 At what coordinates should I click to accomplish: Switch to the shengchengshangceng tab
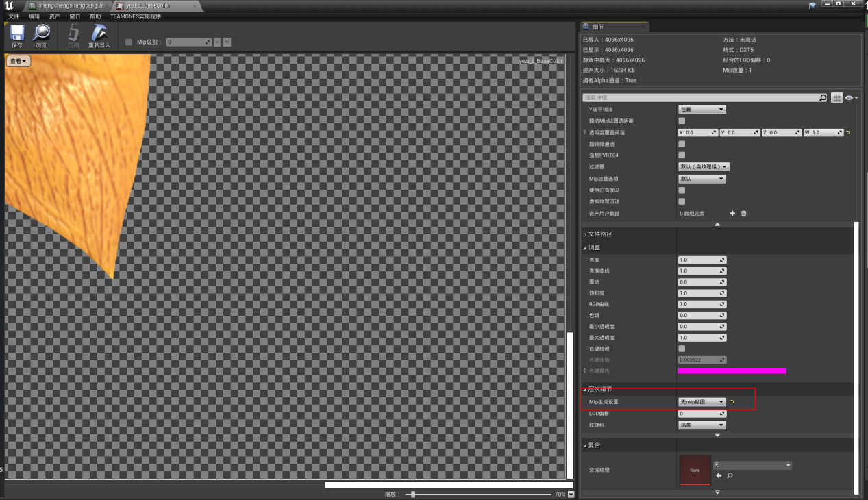[x=70, y=5]
